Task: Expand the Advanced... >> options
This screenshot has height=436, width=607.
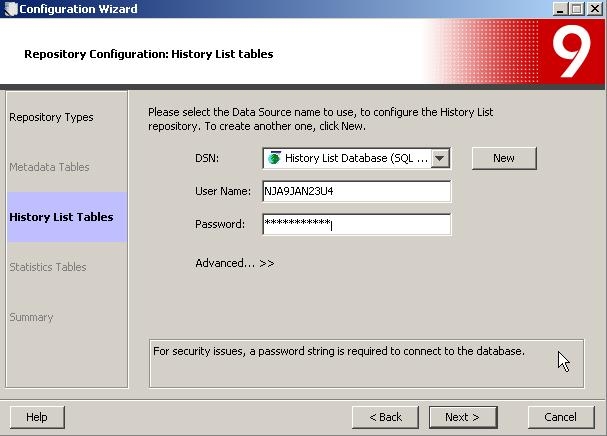Action: [234, 263]
